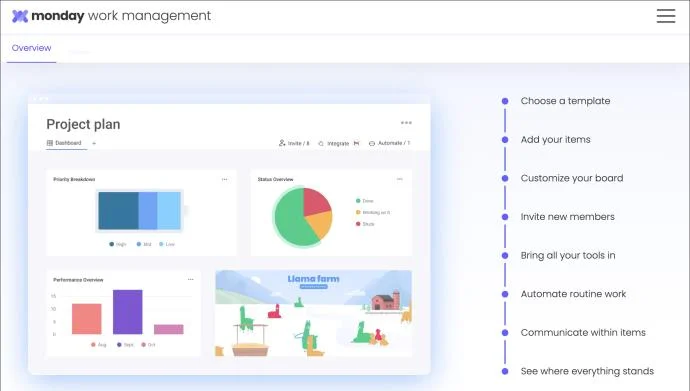Click the monday work management logo
This screenshot has width=690, height=391.
click(x=111, y=16)
